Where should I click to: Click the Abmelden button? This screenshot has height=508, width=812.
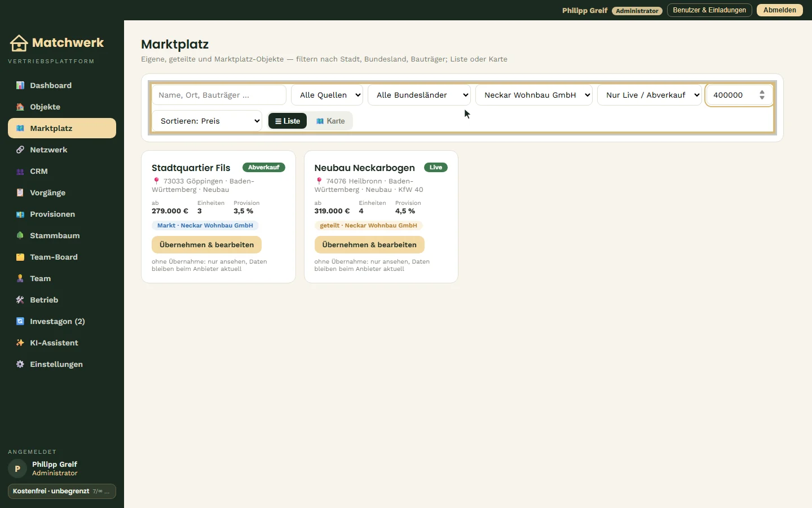779,10
